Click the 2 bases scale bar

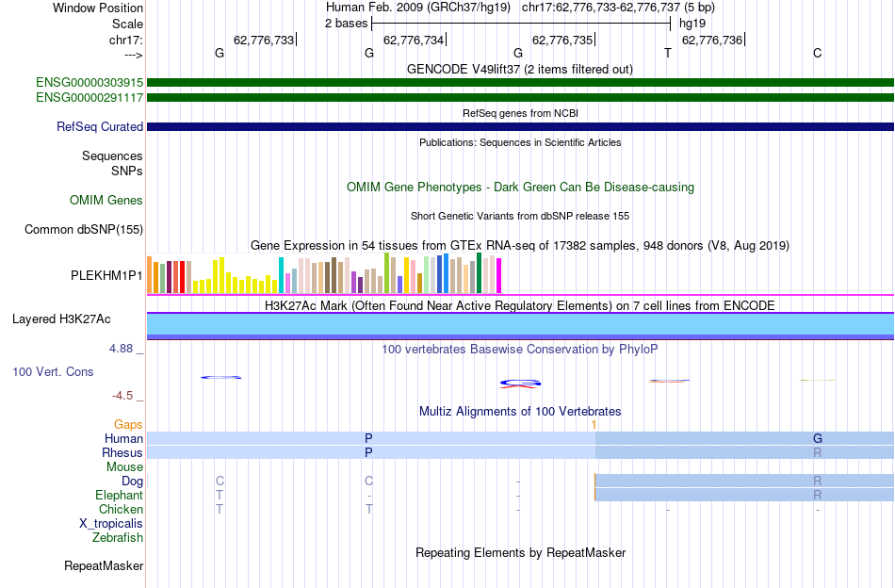521,24
